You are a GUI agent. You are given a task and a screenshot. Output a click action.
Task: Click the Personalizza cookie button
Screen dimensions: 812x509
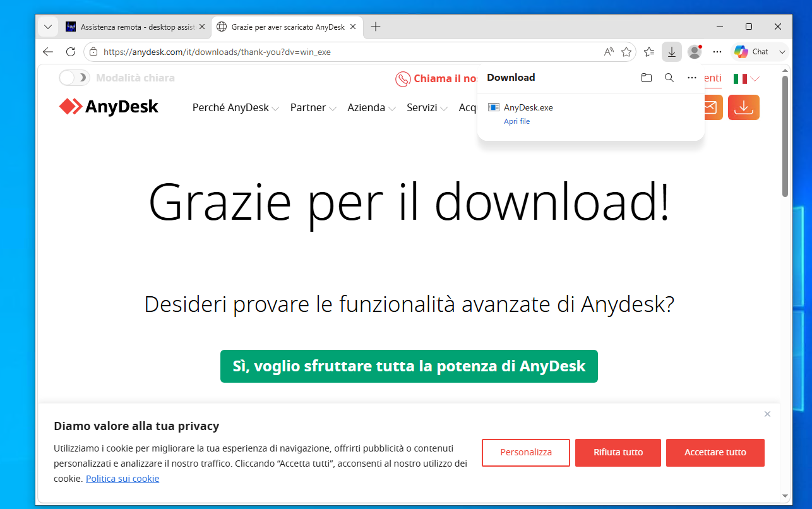click(x=526, y=453)
